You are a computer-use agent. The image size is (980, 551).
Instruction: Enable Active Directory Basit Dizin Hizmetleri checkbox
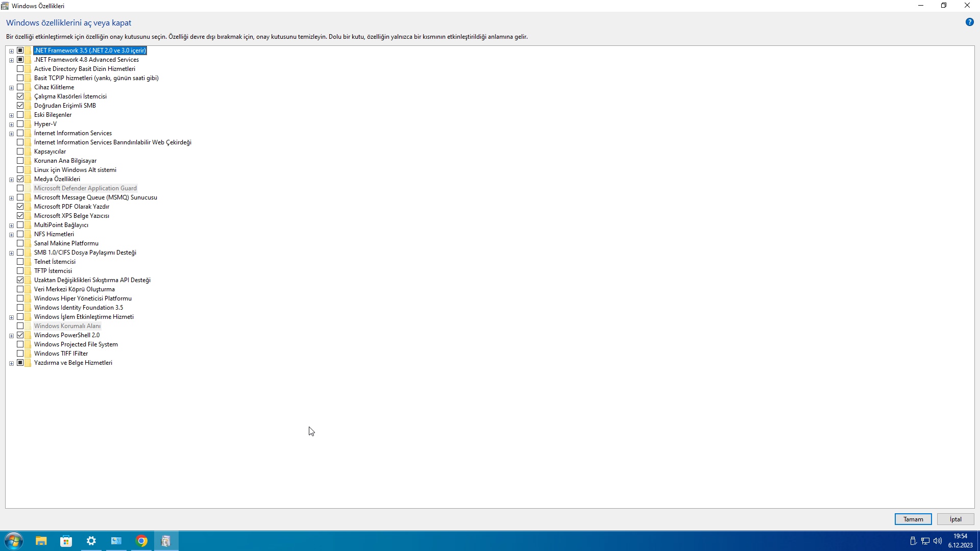20,69
